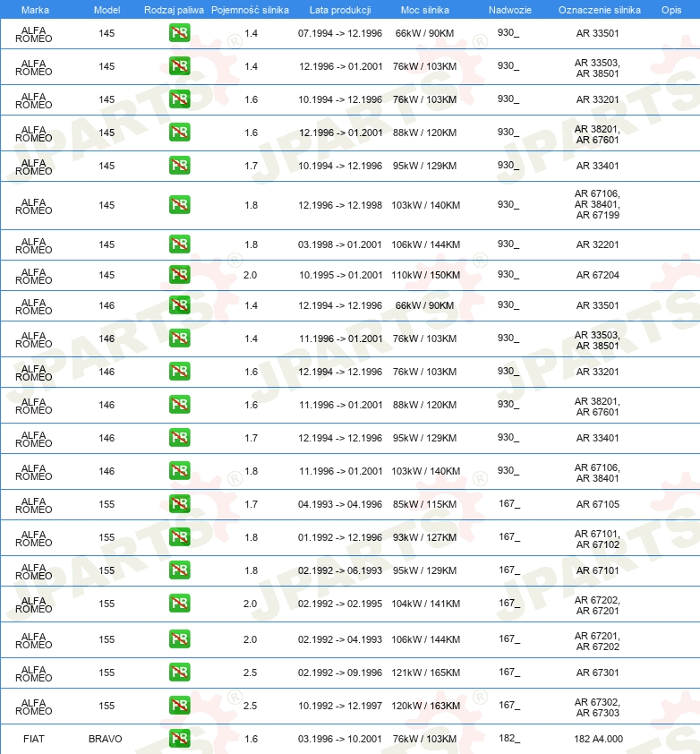Click fuel icon in 155 2.0 106kW row

point(179,639)
